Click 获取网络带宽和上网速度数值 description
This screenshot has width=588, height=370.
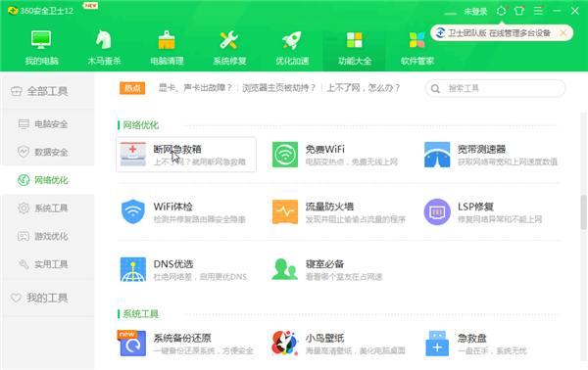(x=508, y=162)
